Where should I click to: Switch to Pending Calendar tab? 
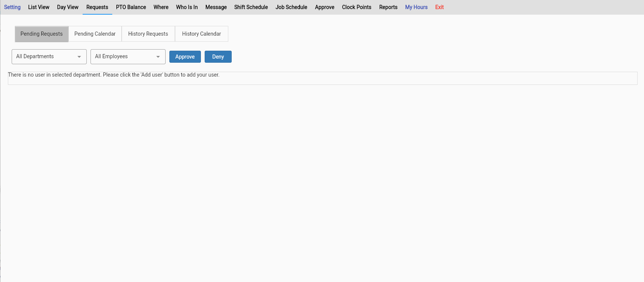click(95, 34)
